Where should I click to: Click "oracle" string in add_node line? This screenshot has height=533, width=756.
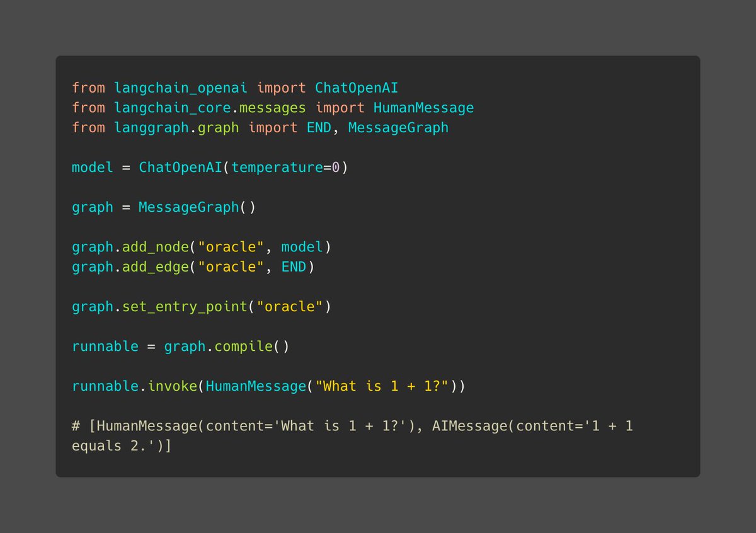(x=231, y=247)
